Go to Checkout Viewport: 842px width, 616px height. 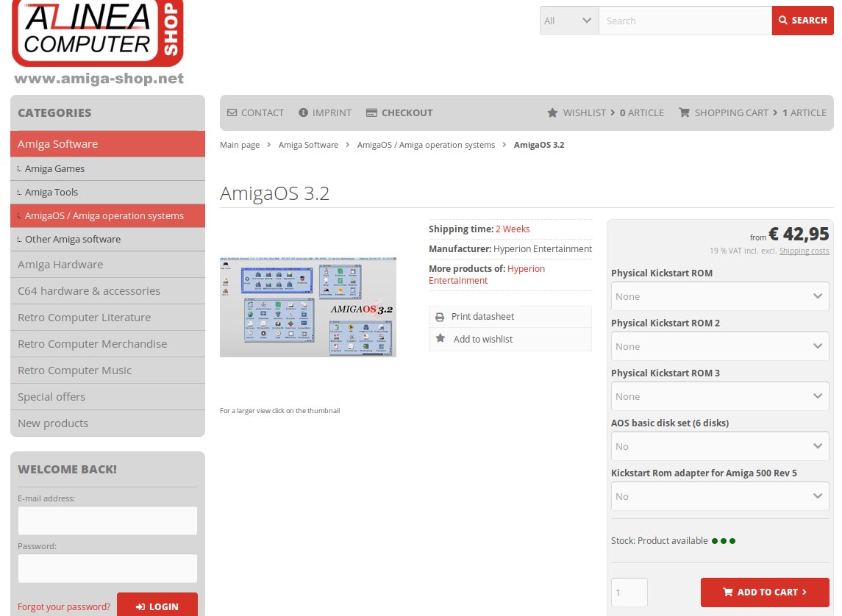[399, 112]
